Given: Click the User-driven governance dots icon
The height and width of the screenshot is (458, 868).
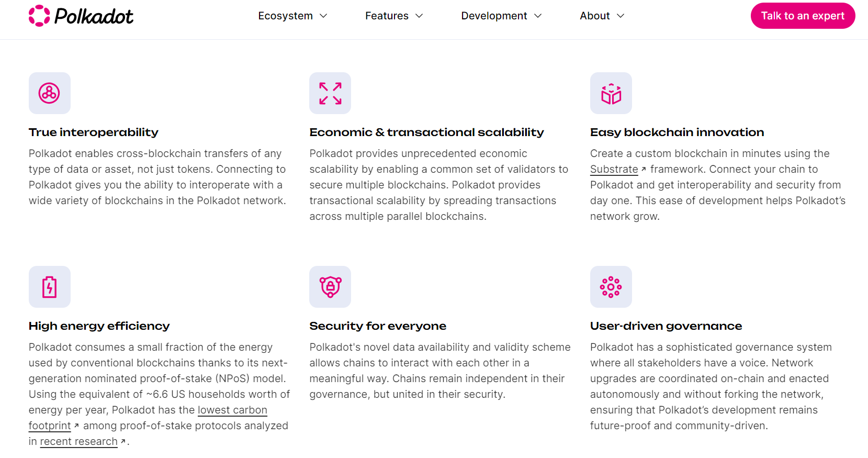Looking at the screenshot, I should click(611, 287).
